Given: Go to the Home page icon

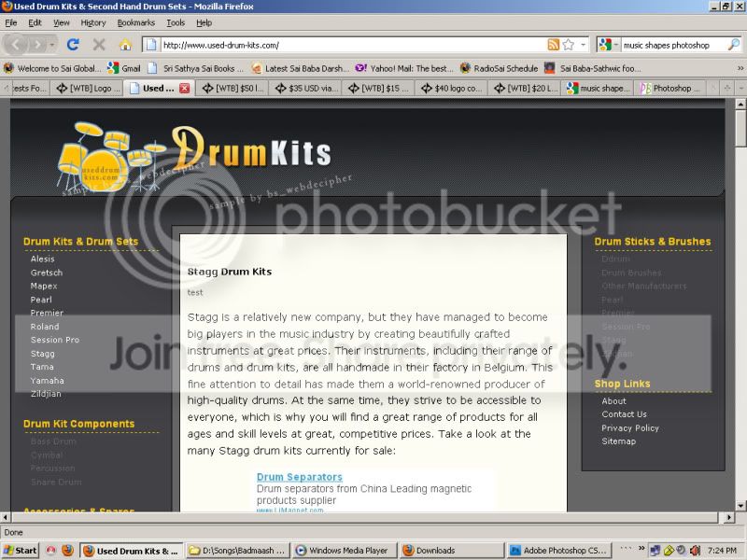Looking at the screenshot, I should [x=125, y=45].
